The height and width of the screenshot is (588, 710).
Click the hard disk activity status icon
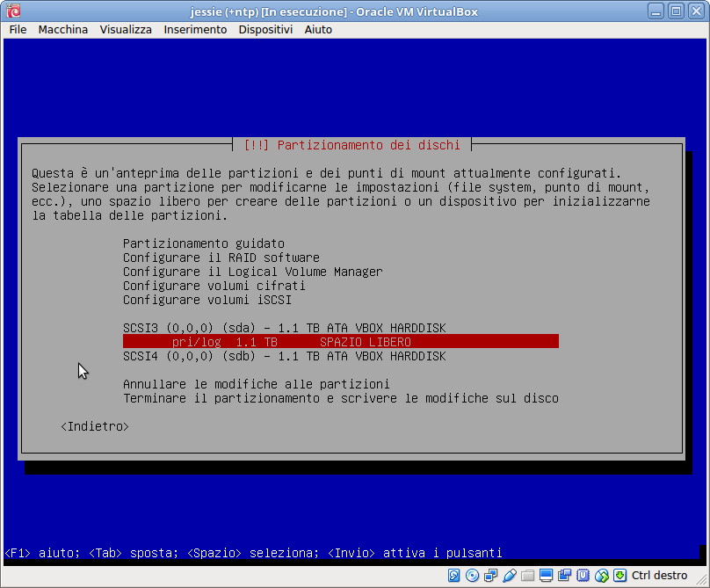click(453, 576)
